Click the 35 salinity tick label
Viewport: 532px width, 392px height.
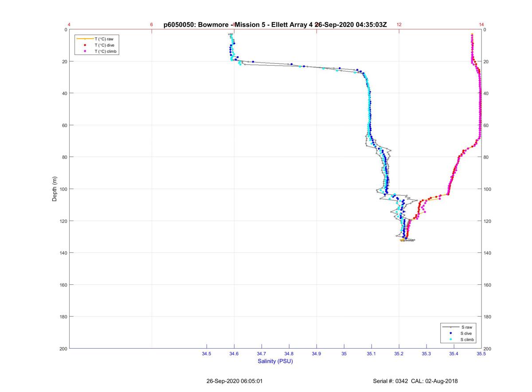coord(344,354)
